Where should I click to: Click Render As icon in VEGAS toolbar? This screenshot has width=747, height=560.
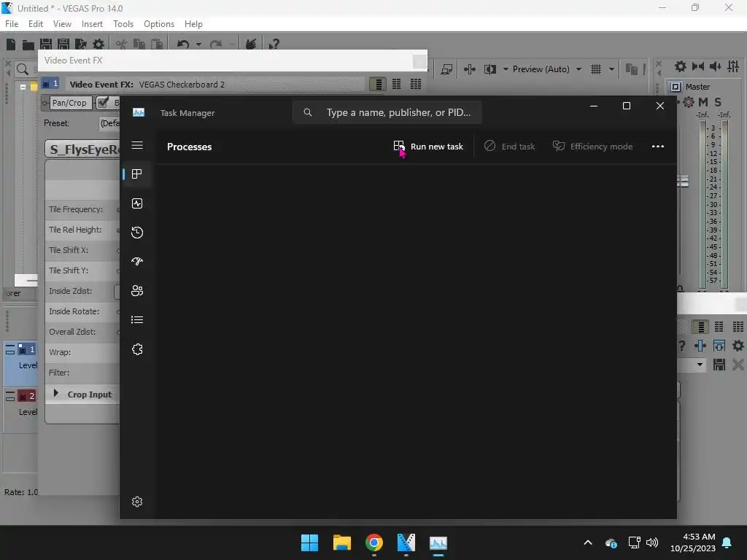[x=80, y=44]
